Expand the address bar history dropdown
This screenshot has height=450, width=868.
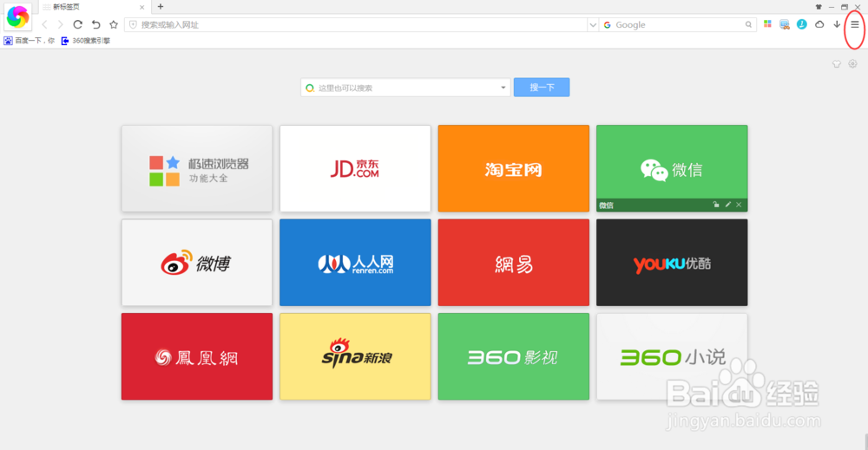click(593, 25)
